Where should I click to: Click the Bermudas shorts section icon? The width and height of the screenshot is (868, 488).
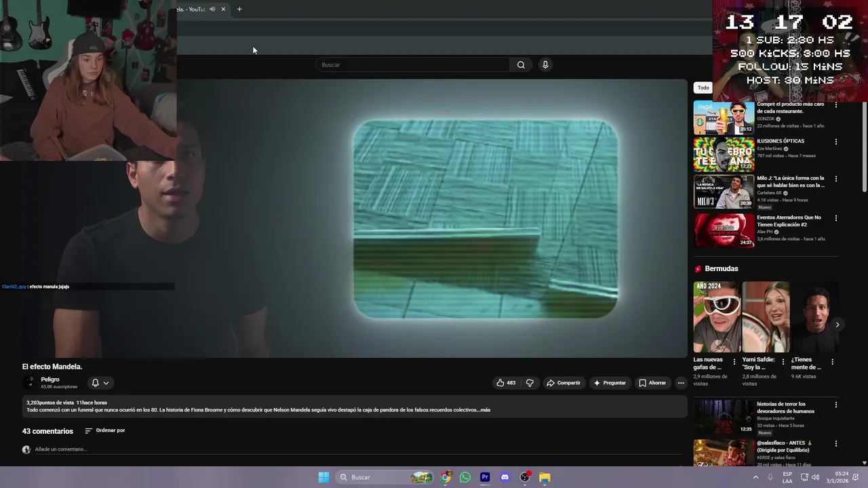pyautogui.click(x=698, y=269)
